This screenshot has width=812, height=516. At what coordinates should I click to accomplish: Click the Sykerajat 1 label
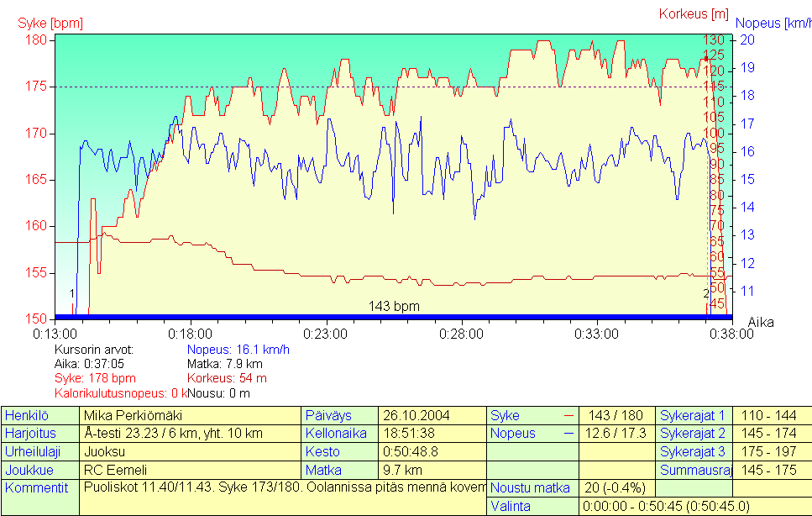click(x=693, y=416)
